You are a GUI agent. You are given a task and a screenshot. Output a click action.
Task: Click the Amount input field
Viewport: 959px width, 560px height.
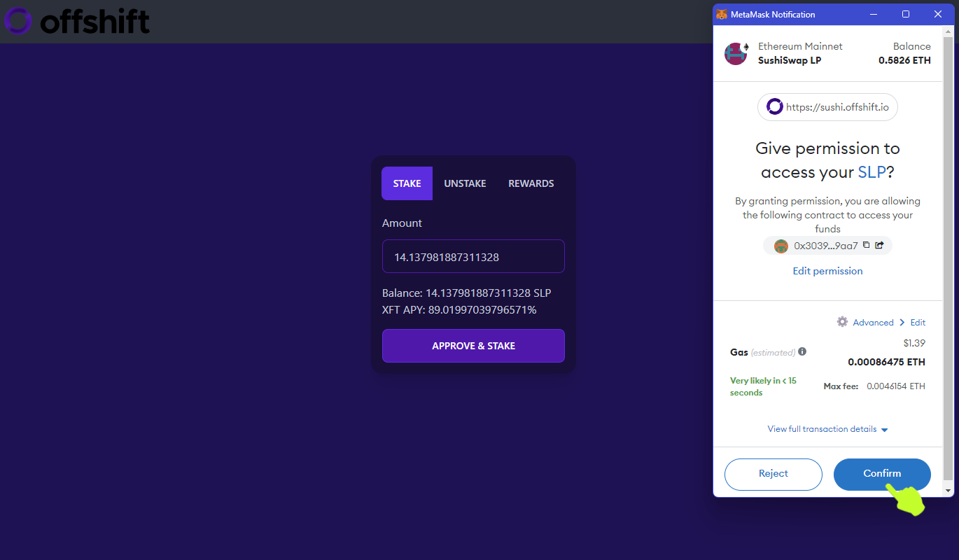(473, 256)
